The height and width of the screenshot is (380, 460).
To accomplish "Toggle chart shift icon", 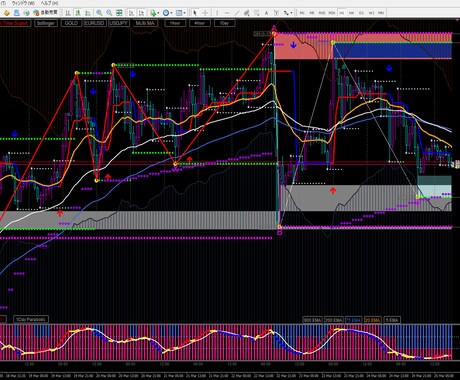I will click(141, 13).
